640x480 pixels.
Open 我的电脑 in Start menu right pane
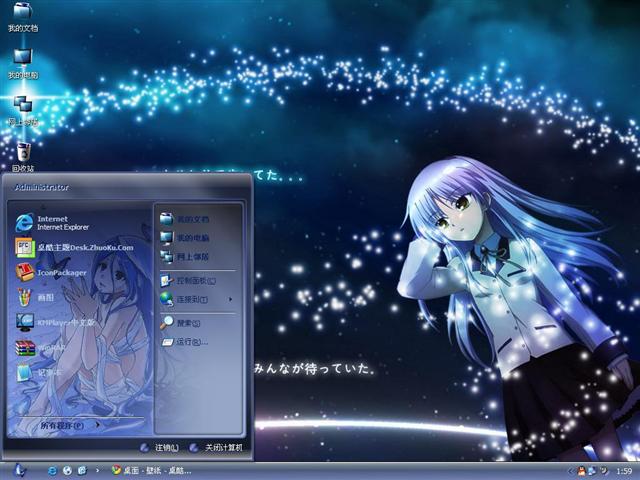(x=184, y=238)
